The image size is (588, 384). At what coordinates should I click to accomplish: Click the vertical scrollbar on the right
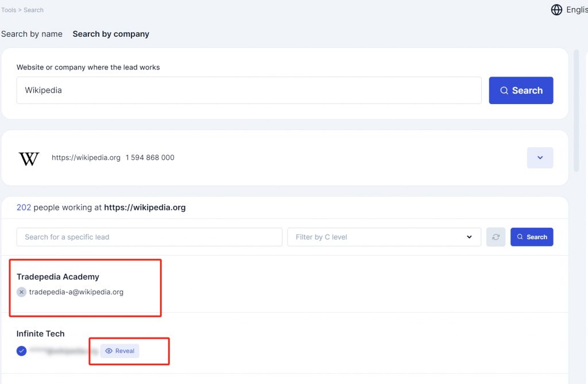pyautogui.click(x=577, y=111)
